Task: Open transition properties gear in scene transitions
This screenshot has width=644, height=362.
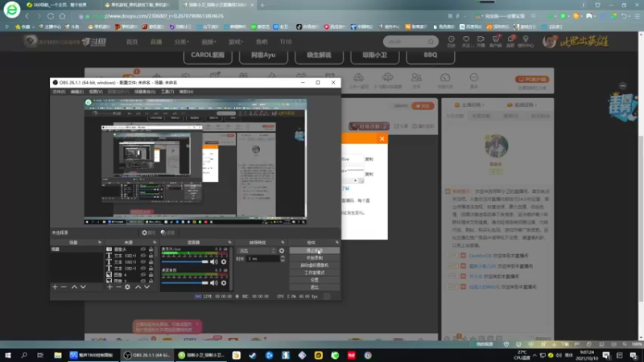Action: coord(282,250)
